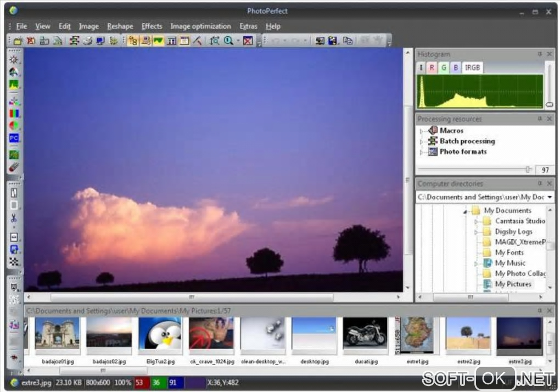The width and height of the screenshot is (560, 392).
Task: Select the color balance tool below brightness
Action: [x=14, y=72]
